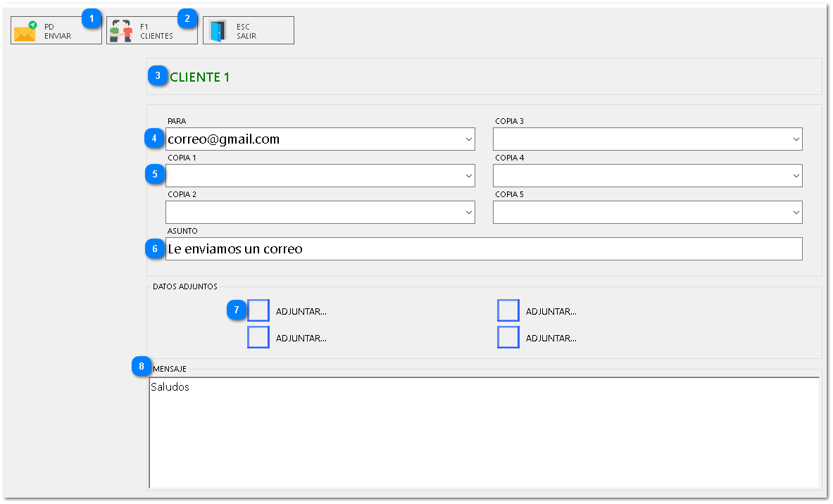Viewport: 833px width, 504px height.
Task: Open the COPIA 1 dropdown list
Action: (x=469, y=176)
